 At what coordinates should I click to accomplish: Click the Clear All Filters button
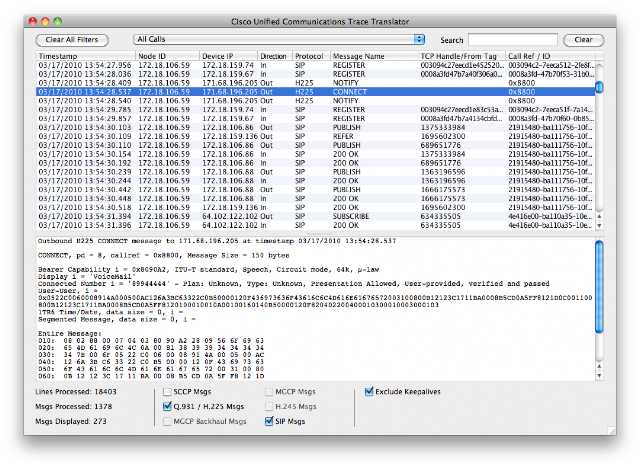click(72, 40)
